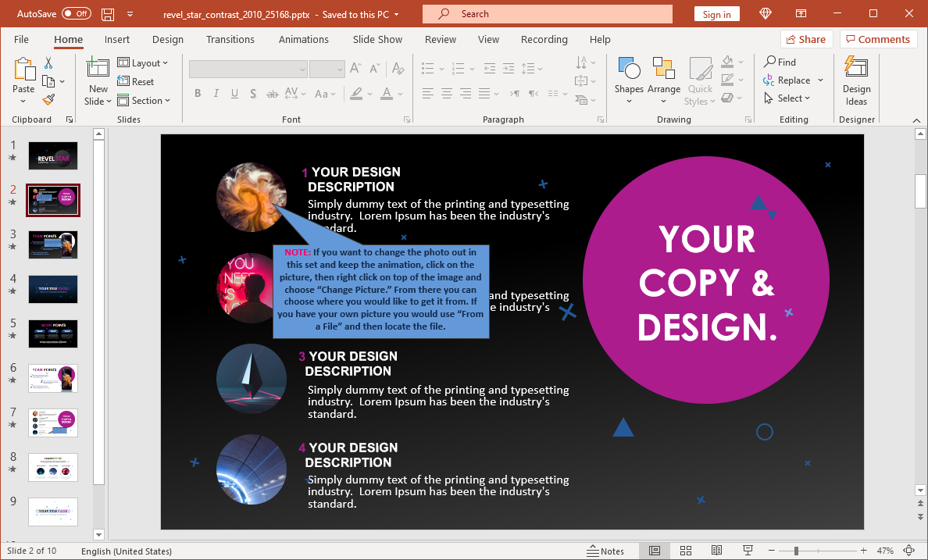Toggle underline formatting
Image resolution: width=928 pixels, height=560 pixels.
pos(234,93)
